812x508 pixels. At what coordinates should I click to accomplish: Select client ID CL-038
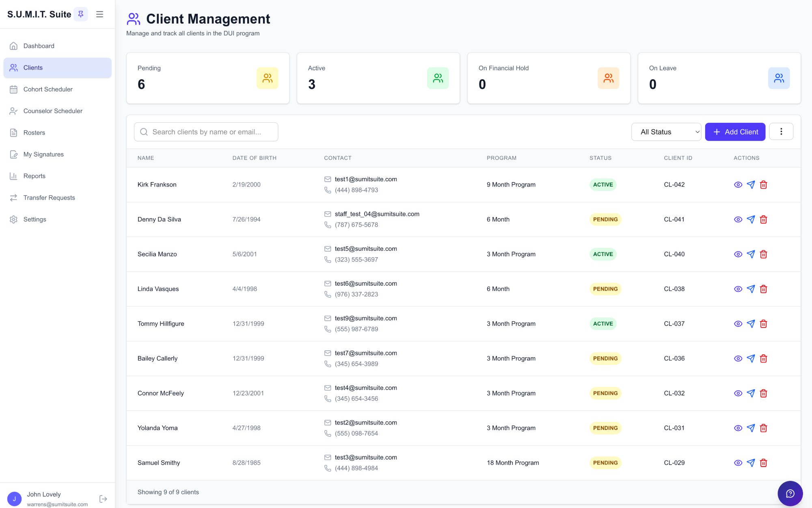click(674, 289)
